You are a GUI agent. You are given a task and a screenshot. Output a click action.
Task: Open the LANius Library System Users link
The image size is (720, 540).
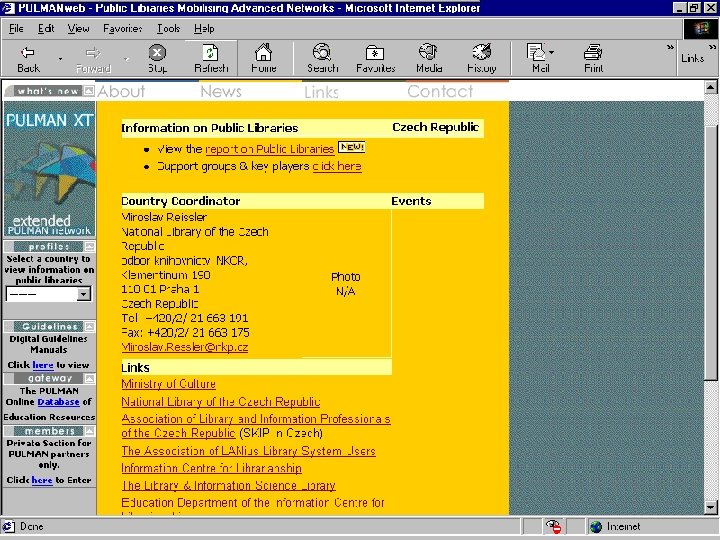tap(248, 451)
